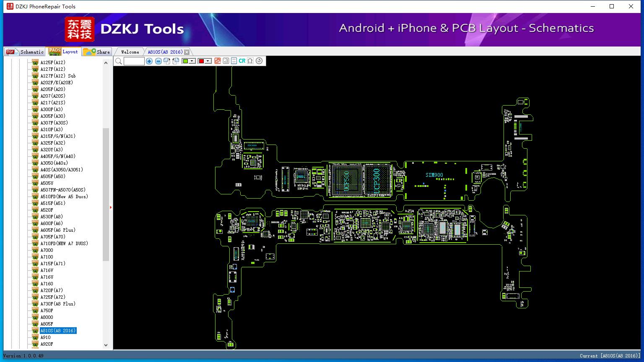The width and height of the screenshot is (644, 362).
Task: Select A605F(A6 Plus) entry
Action: click(x=58, y=230)
